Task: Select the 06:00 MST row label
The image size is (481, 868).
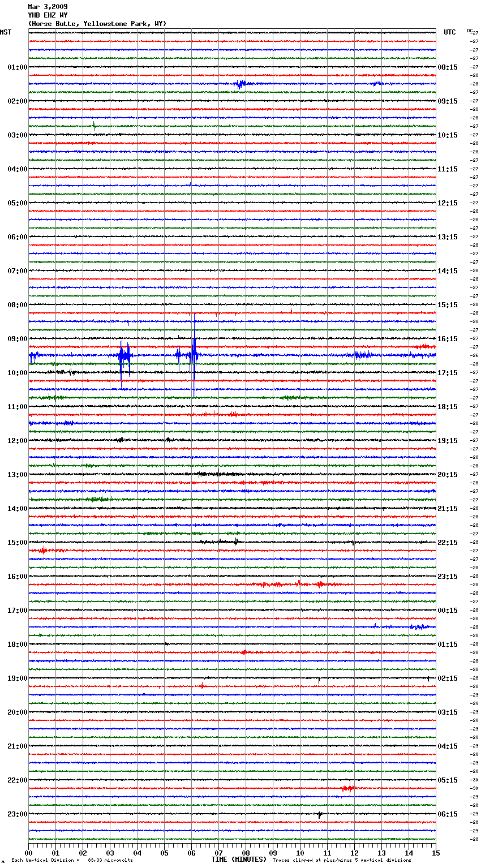Action: pos(18,237)
